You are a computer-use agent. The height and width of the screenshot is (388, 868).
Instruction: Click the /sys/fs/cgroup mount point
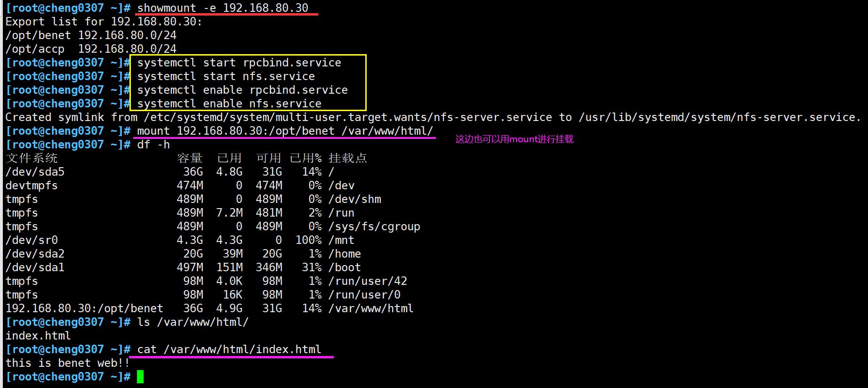coord(374,226)
